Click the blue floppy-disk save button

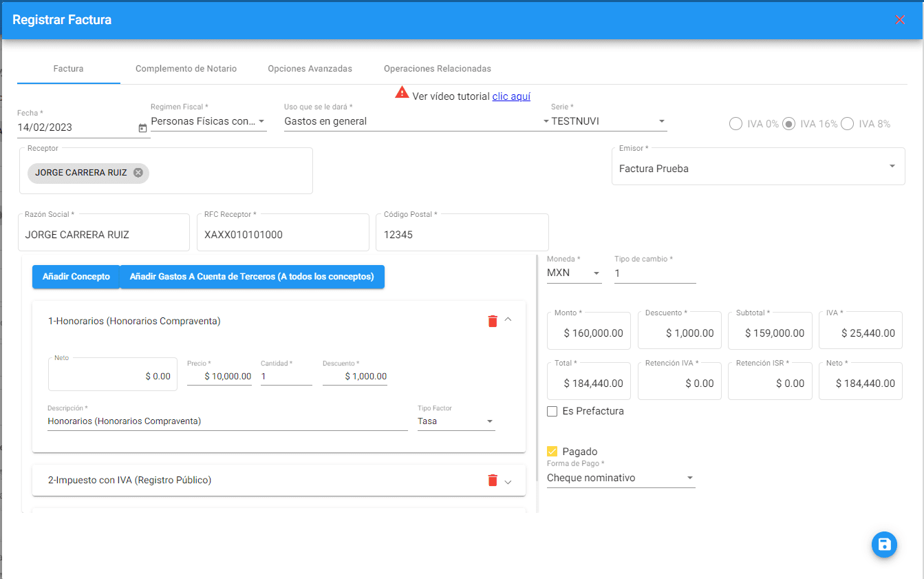884,545
